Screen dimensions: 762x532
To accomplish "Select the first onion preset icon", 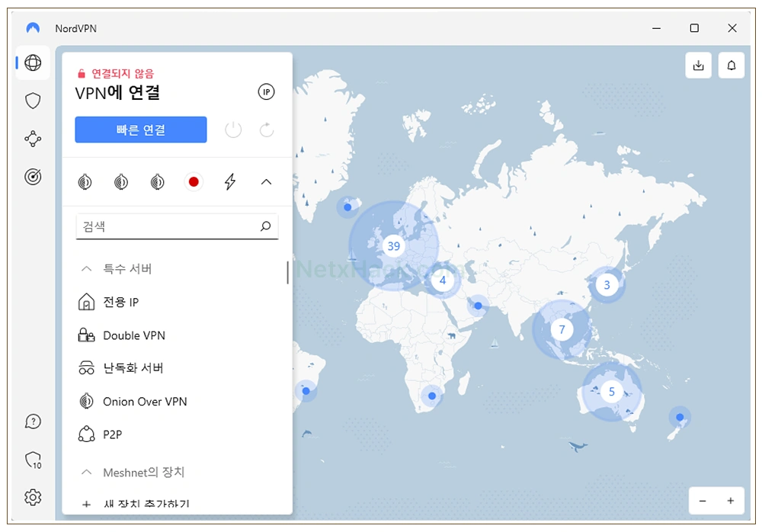I will tap(85, 182).
